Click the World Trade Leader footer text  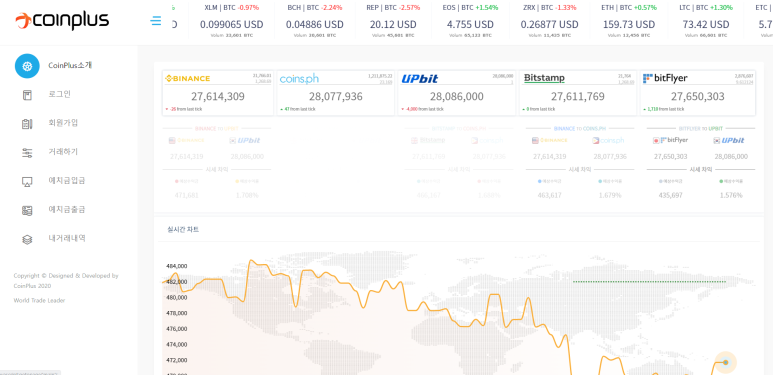pyautogui.click(x=39, y=301)
